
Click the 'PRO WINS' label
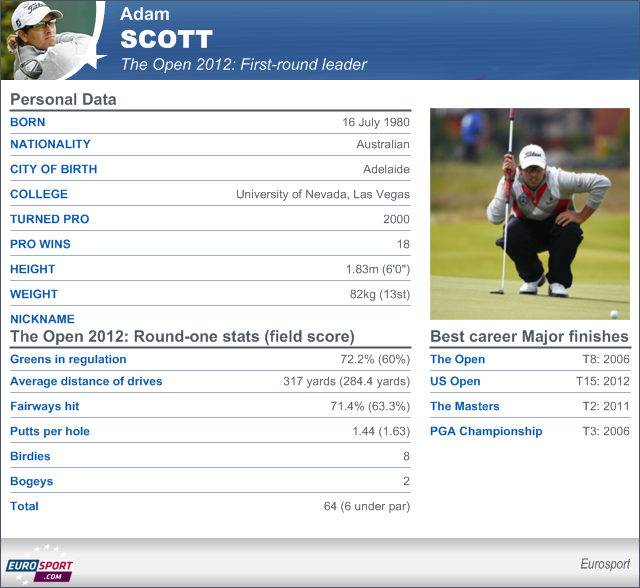[40, 244]
